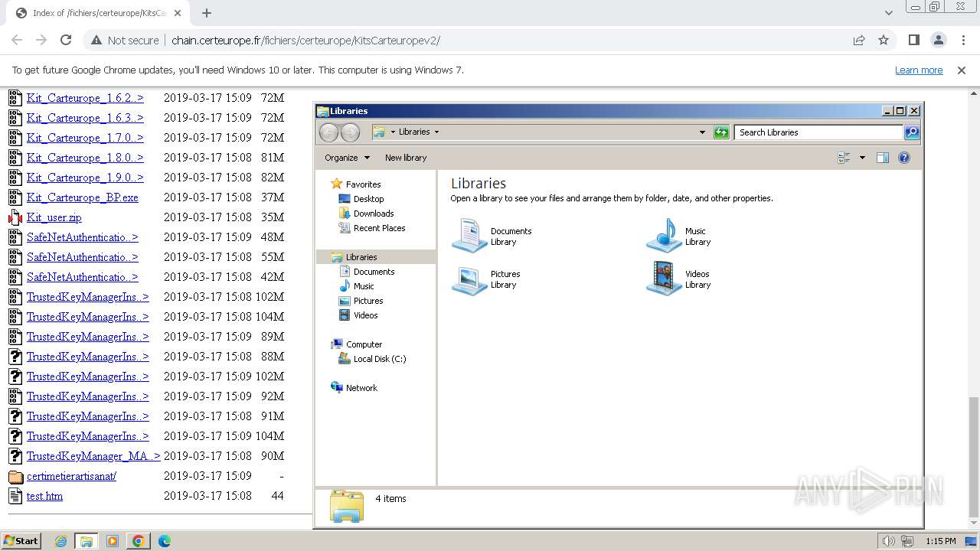980x551 pixels.
Task: Click Forward button in Libraries window
Action: point(350,132)
